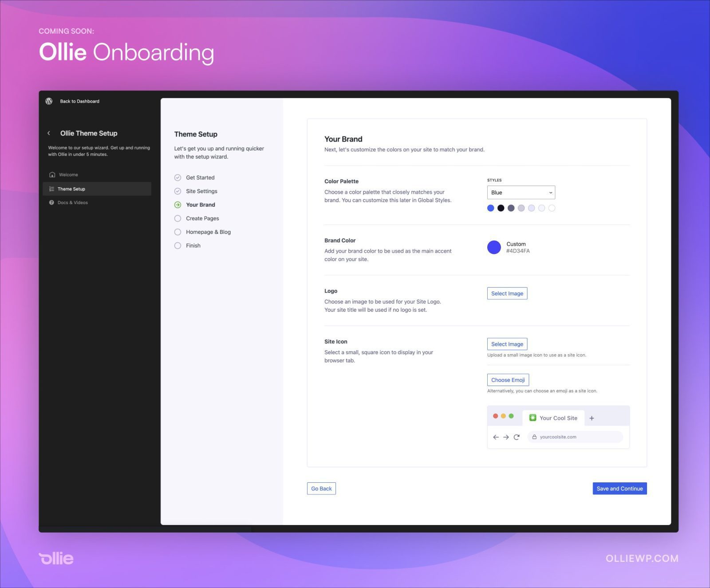
Task: Click the yourcoolsite.com address bar
Action: coord(575,437)
